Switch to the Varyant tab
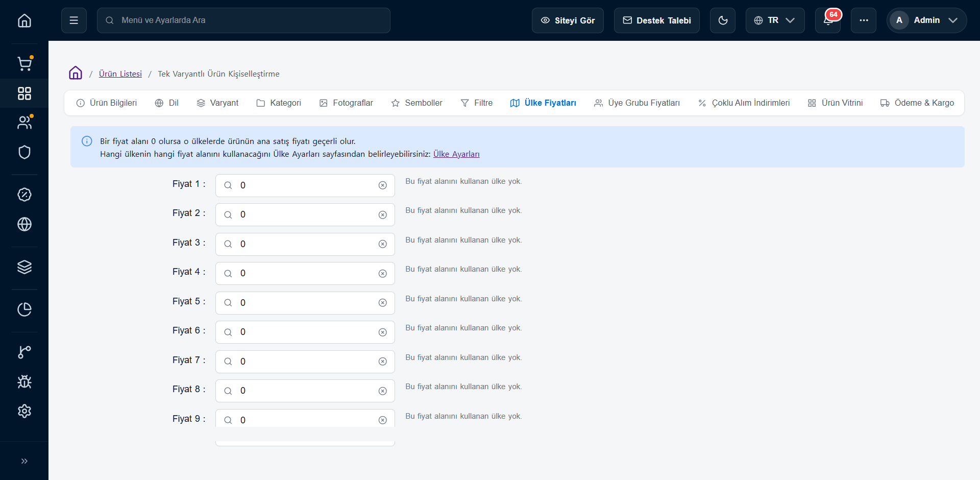Image resolution: width=980 pixels, height=480 pixels. pyautogui.click(x=217, y=103)
